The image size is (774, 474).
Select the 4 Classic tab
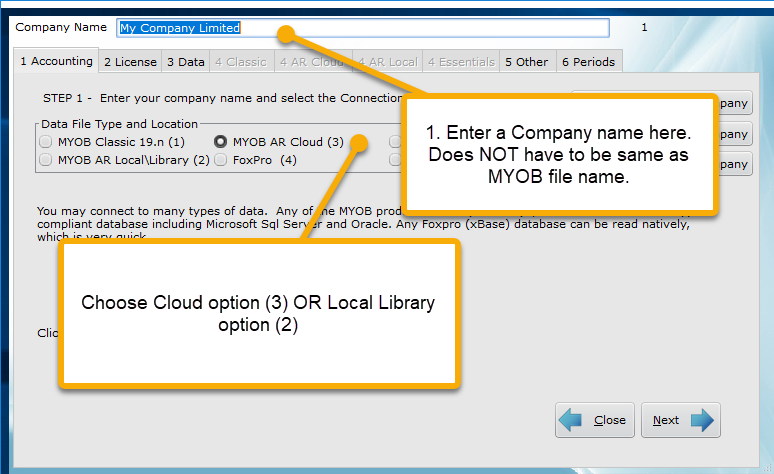(241, 62)
